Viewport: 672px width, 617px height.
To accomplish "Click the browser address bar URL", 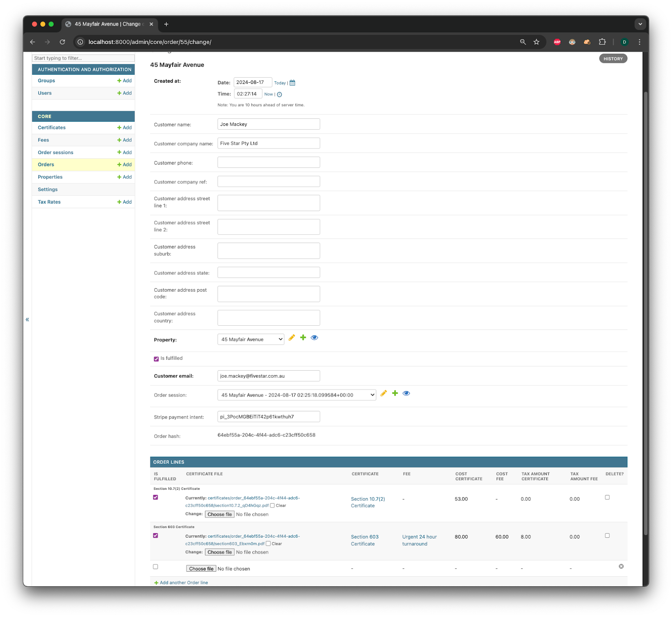I will point(150,42).
